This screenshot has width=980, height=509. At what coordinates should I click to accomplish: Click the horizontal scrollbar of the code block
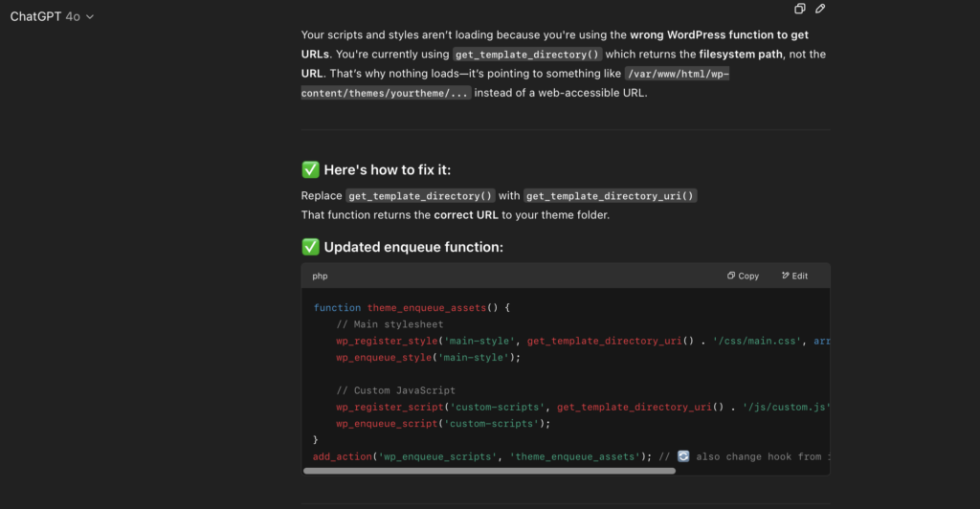489,471
